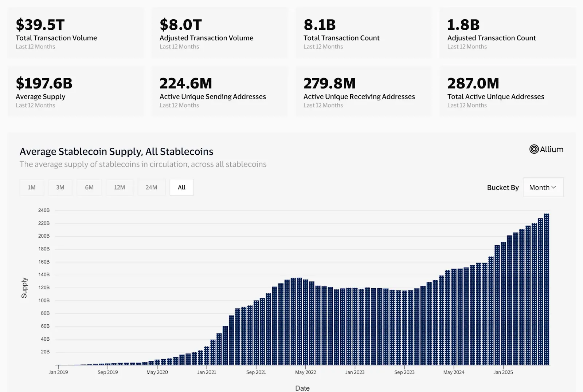Select the Adjusted Transaction Volume stat card
The image size is (583, 392).
click(x=219, y=33)
